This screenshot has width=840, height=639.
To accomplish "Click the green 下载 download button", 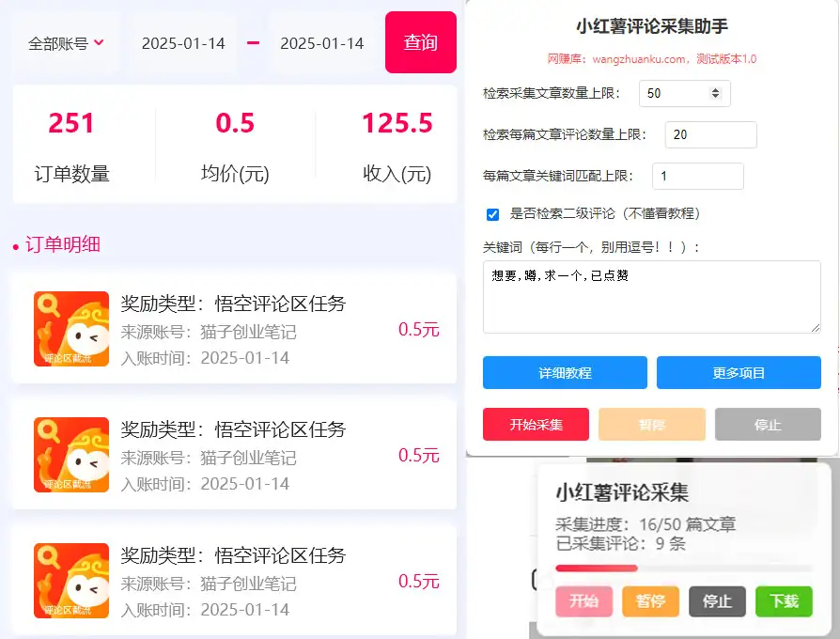I will (784, 601).
